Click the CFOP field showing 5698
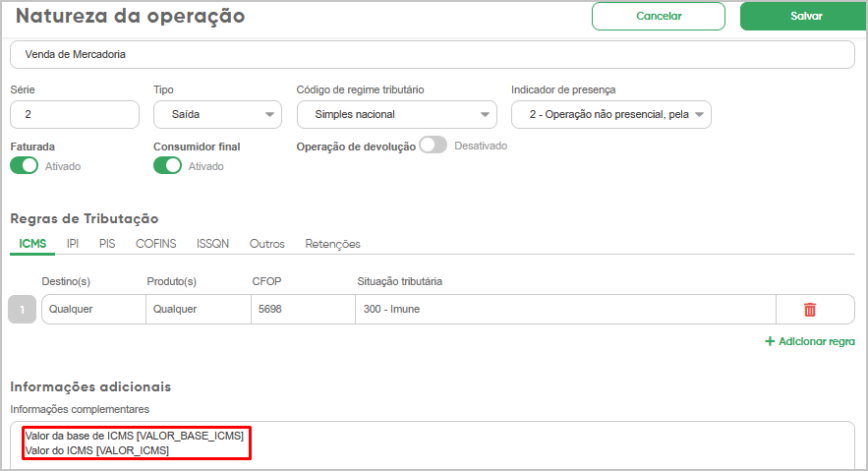 tap(301, 310)
